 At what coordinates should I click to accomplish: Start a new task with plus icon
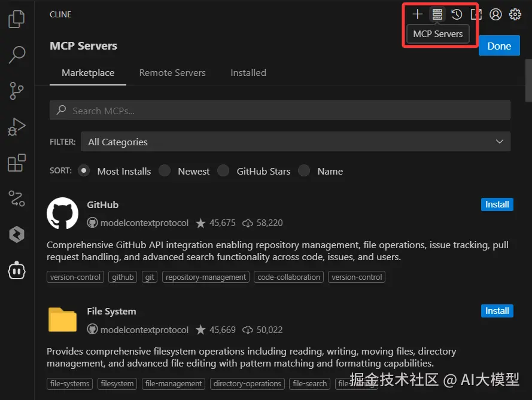[x=417, y=14]
